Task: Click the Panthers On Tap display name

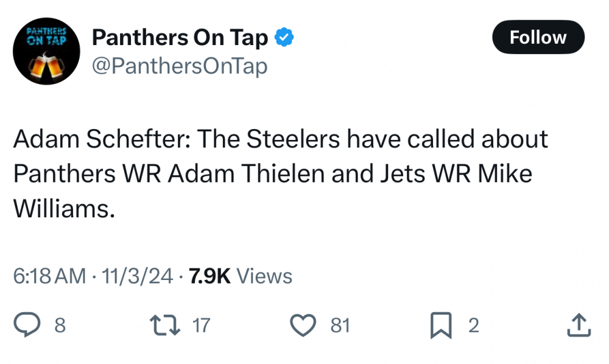Action: (180, 38)
